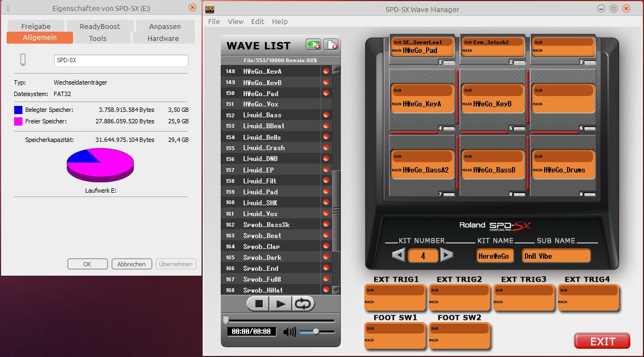Click the drive icon in the properties dialog
This screenshot has height=357, width=644.
click(23, 60)
